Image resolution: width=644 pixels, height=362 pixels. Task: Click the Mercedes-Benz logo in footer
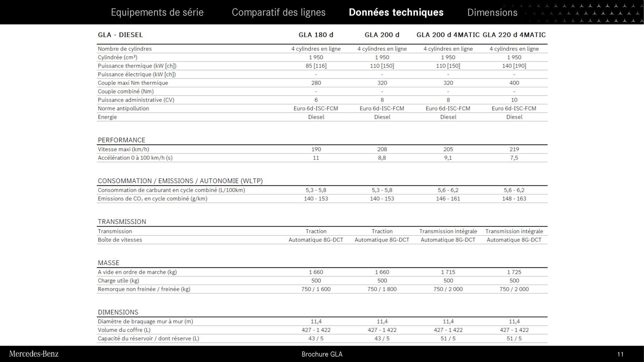34,354
